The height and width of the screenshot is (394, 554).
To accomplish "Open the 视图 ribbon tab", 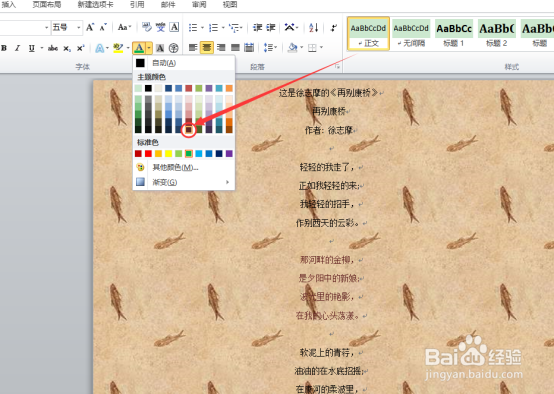I will pos(230,5).
